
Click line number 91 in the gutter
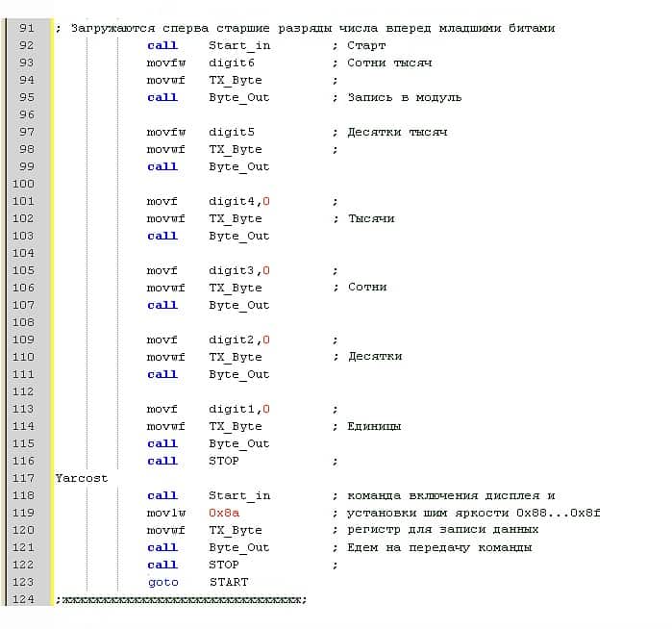pyautogui.click(x=26, y=28)
